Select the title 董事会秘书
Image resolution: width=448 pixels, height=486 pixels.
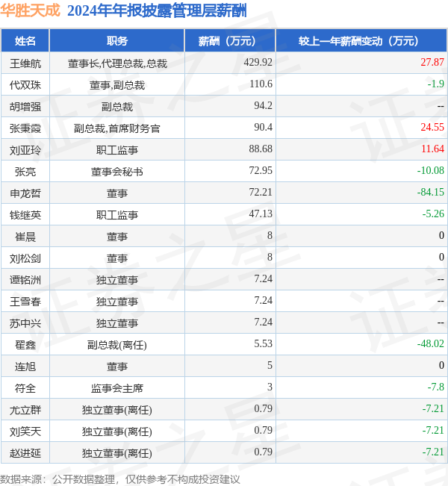click(117, 172)
